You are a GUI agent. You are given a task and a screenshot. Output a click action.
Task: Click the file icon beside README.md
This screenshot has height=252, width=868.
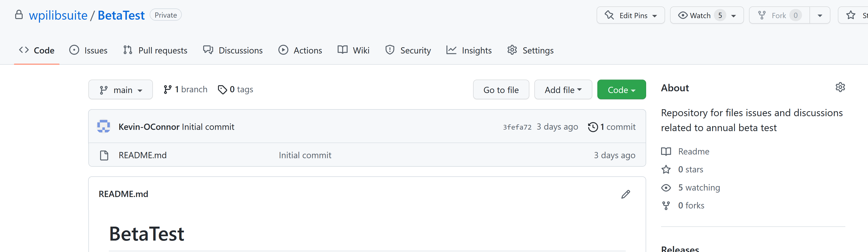[x=104, y=155]
